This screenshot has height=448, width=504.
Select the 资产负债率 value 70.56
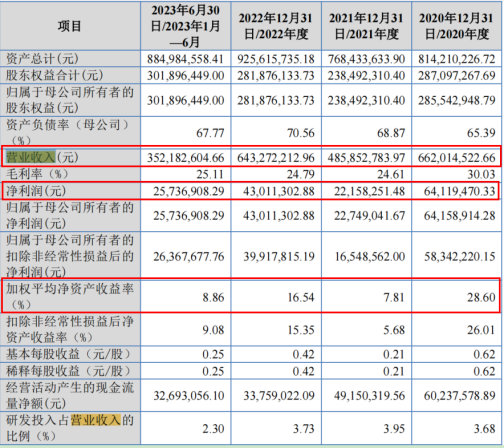pos(301,133)
